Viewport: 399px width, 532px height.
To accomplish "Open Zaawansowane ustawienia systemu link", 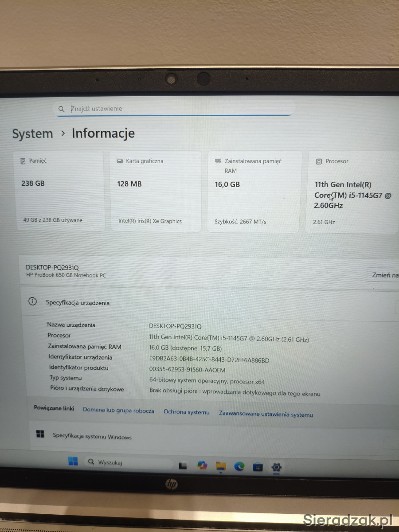I will point(266,415).
